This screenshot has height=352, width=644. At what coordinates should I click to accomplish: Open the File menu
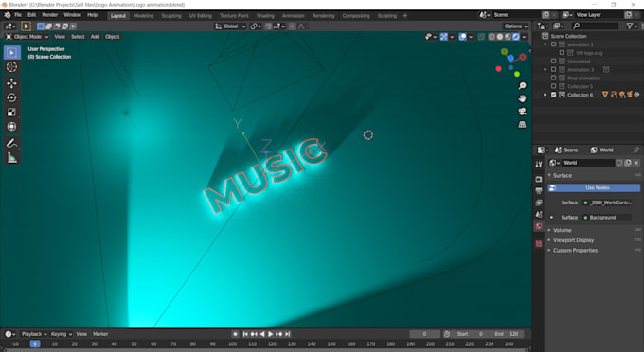(x=18, y=15)
